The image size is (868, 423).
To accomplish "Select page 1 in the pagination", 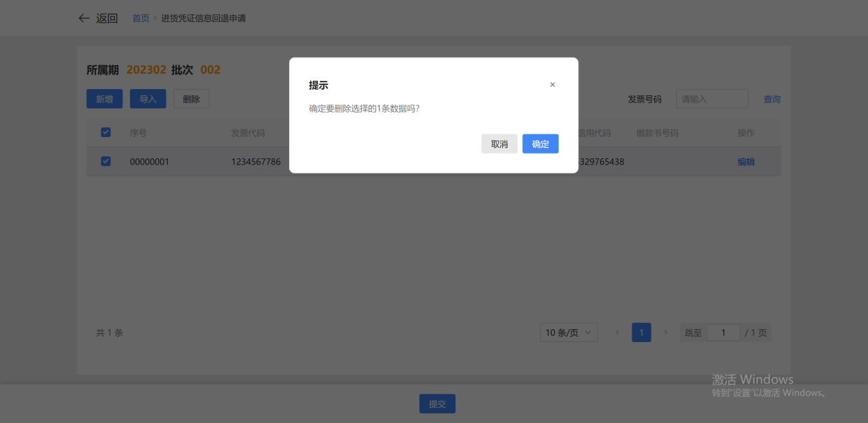I will coord(641,333).
